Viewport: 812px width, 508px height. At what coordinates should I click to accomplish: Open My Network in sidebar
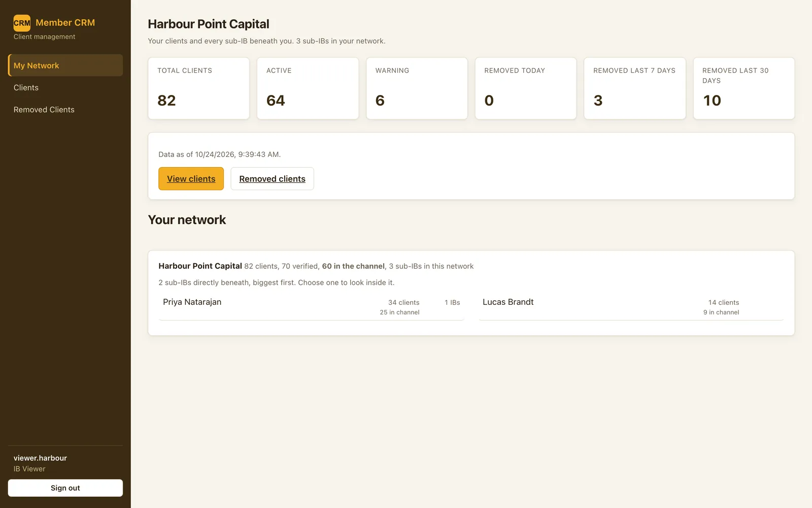pos(65,66)
